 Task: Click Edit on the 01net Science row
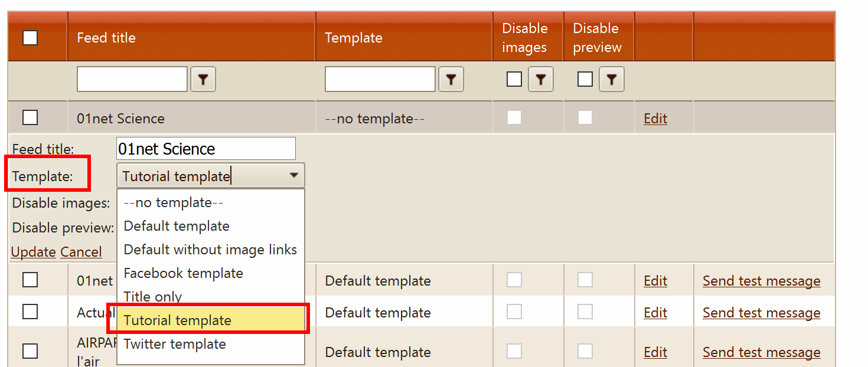[655, 119]
